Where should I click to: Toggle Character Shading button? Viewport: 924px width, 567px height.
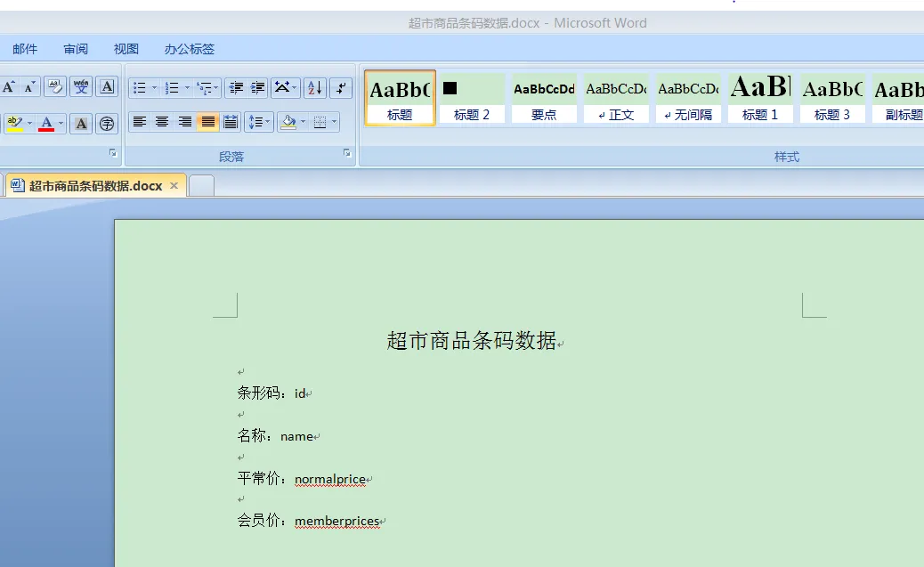(x=81, y=123)
